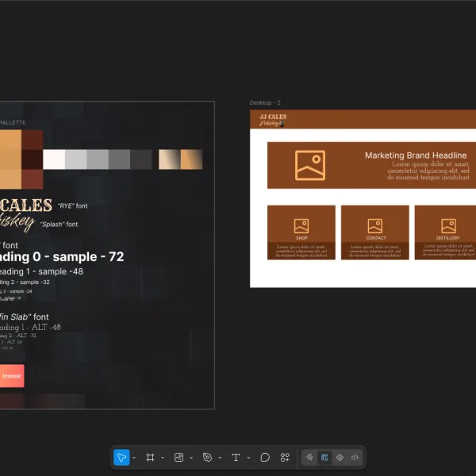This screenshot has width=476, height=476.
Task: Select the 'sample - 72' heading text
Action: [88, 257]
